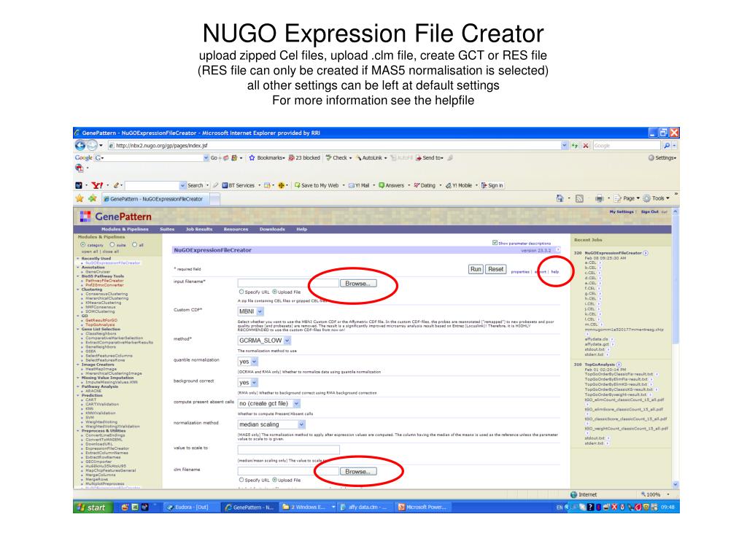Open the Downloads menu

(272, 229)
